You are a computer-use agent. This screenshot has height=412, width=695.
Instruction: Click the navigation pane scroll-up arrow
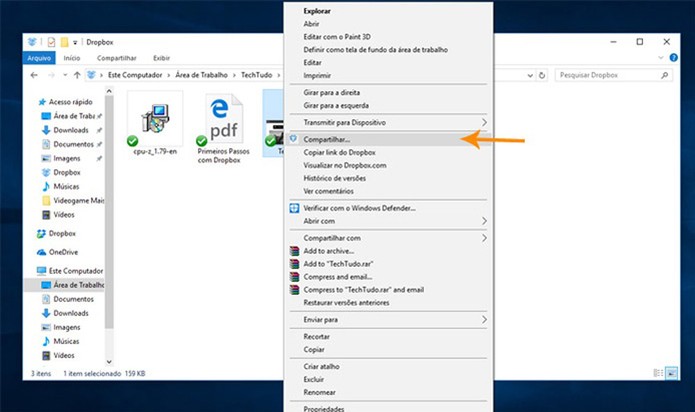pyautogui.click(x=109, y=91)
